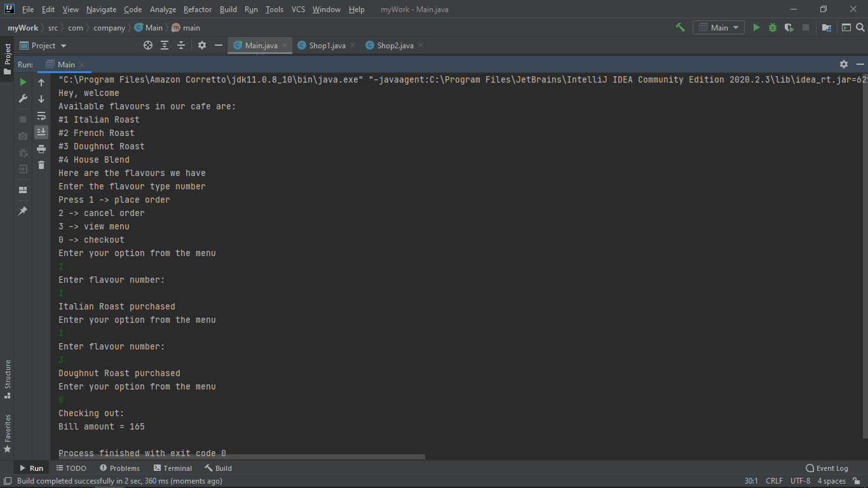The height and width of the screenshot is (488, 868).
Task: Click the top toolbar stop square
Action: pyautogui.click(x=806, y=27)
